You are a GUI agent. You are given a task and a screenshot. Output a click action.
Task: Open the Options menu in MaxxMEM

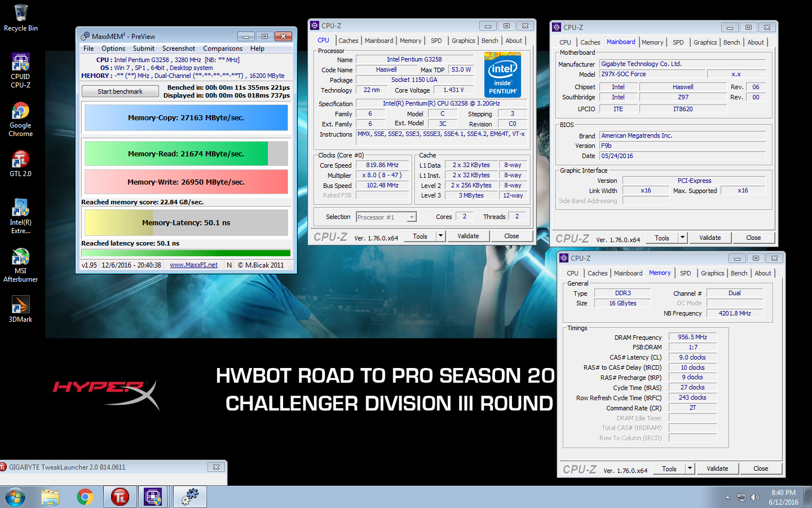click(x=113, y=49)
